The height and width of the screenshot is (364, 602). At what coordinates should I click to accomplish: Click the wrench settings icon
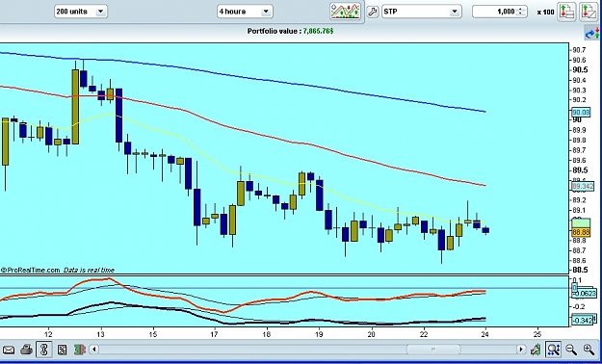[373, 12]
